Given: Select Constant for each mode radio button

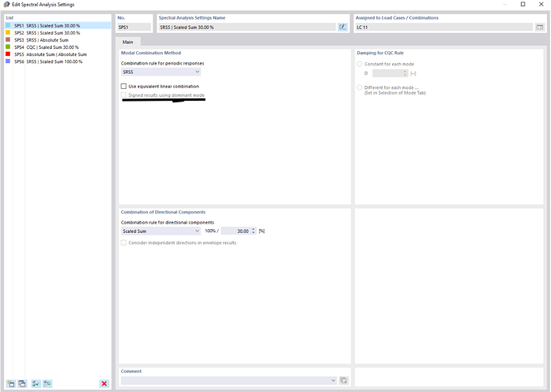Looking at the screenshot, I should click(361, 63).
